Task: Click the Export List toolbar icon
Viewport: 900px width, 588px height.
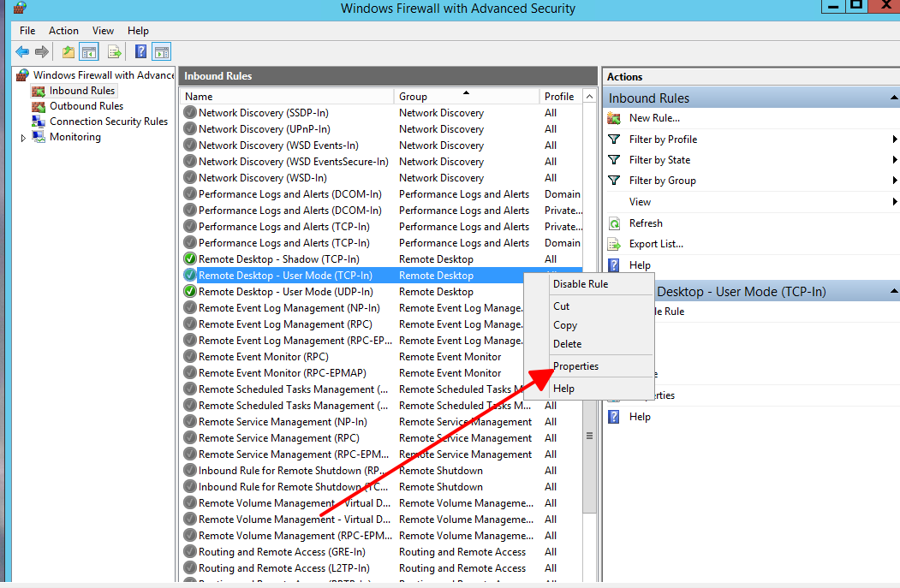Action: click(x=115, y=52)
